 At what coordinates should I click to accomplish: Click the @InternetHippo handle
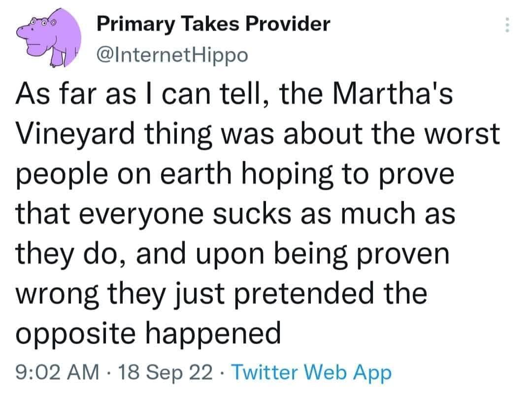(173, 56)
